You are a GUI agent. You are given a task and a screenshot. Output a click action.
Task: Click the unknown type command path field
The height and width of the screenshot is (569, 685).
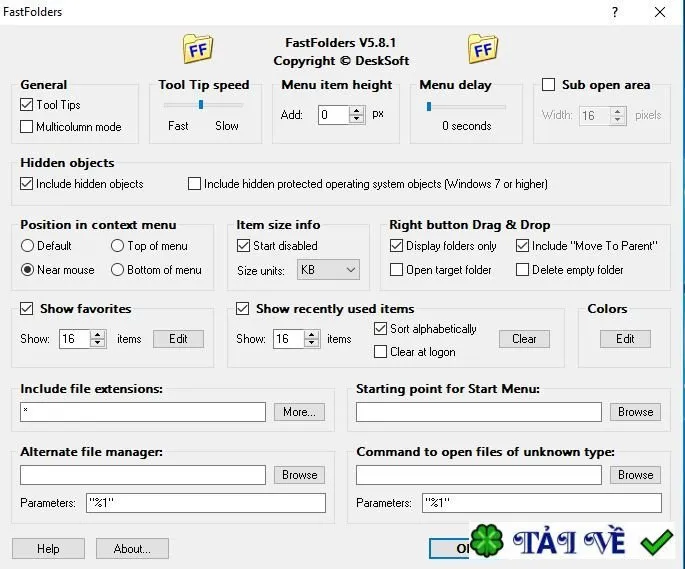click(479, 475)
